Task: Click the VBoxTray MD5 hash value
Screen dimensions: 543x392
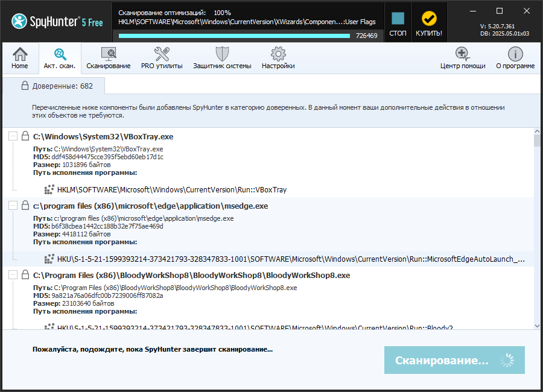Action: point(107,157)
